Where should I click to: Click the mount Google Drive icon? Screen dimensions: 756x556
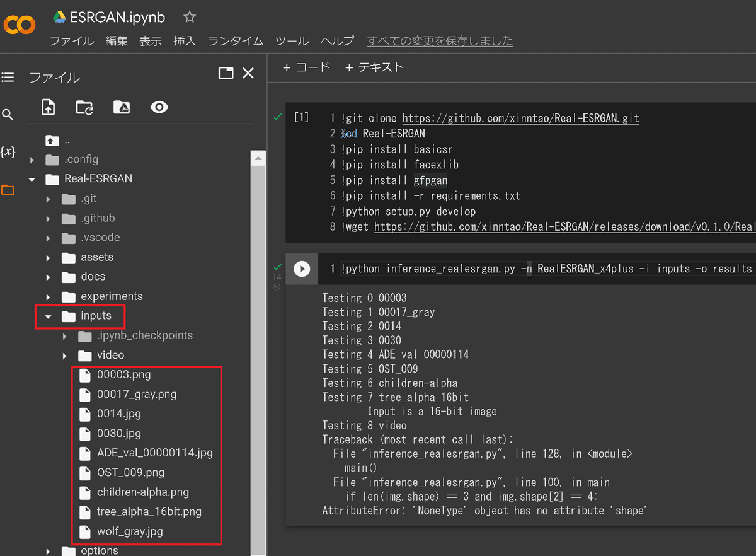point(121,107)
